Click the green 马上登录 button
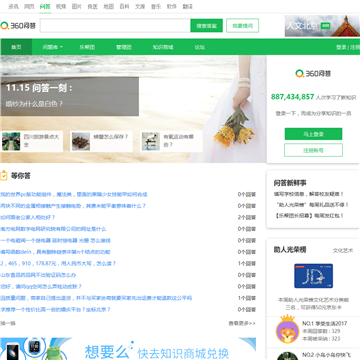 coord(313,134)
